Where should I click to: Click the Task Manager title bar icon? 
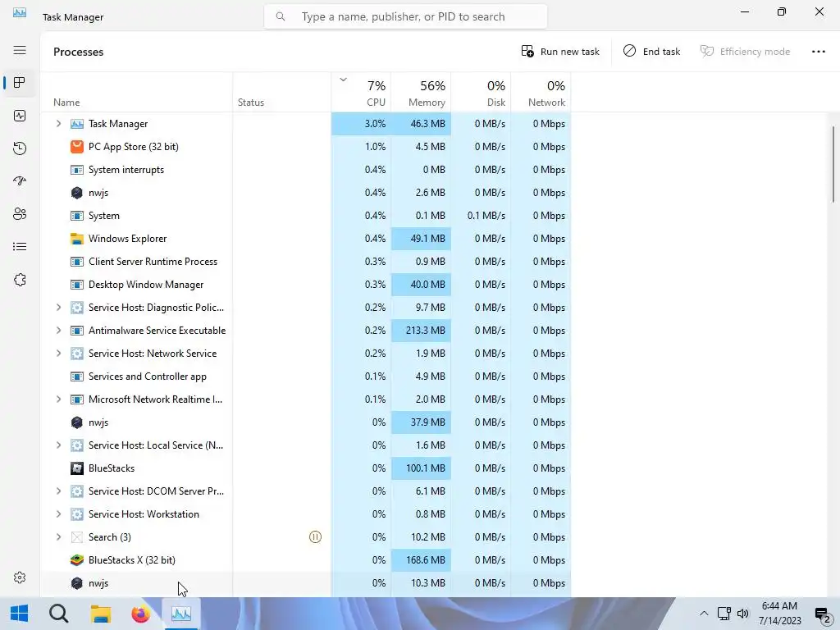point(20,12)
